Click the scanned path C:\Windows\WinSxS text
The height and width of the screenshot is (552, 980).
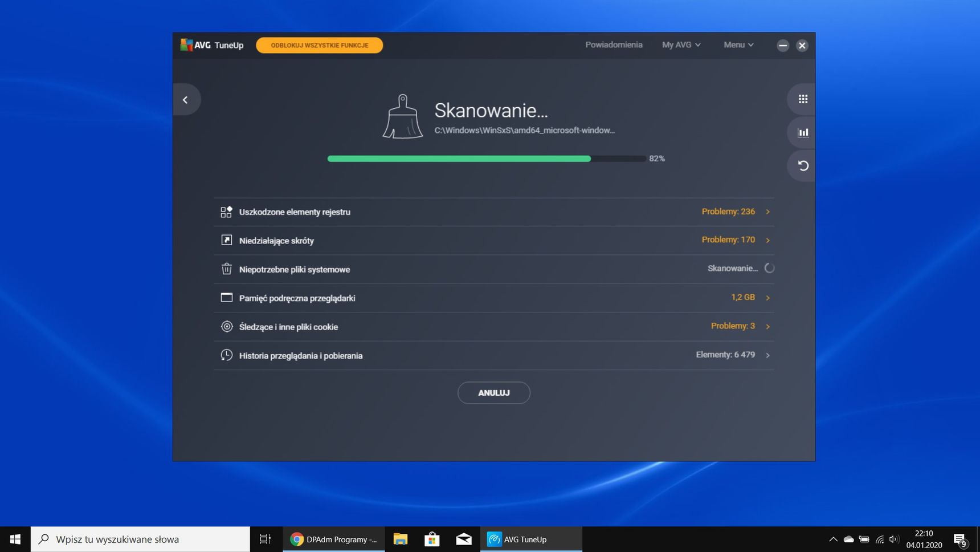524,131
